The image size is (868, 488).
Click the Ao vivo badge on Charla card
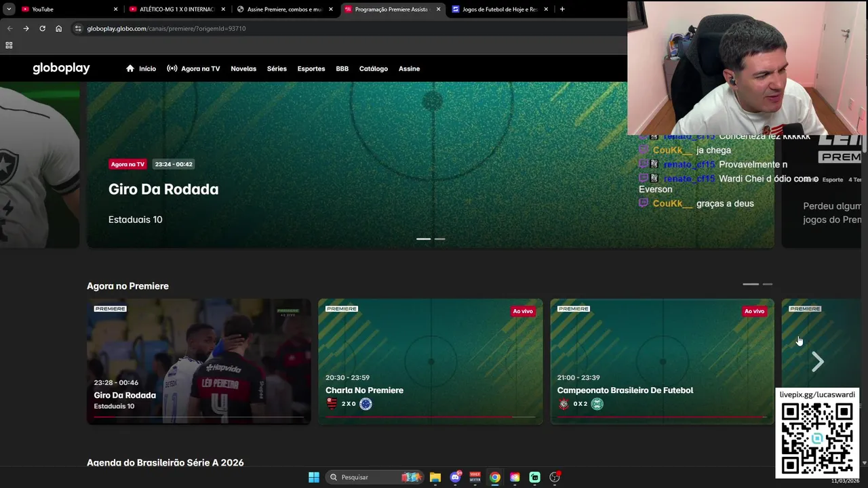[x=523, y=311]
